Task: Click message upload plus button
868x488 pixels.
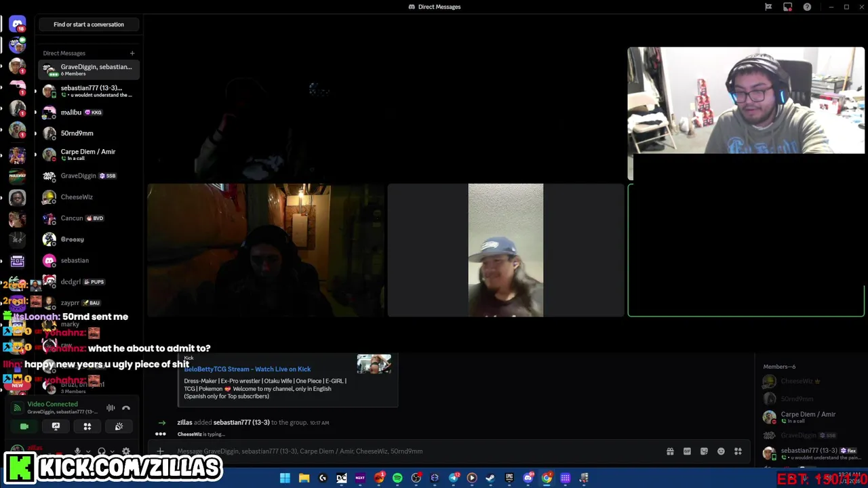Action: click(x=160, y=451)
